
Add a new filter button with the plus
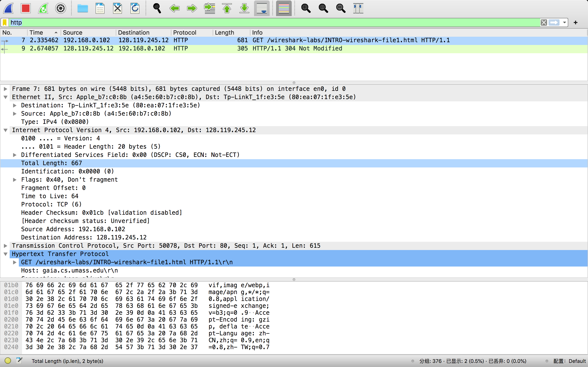[575, 22]
